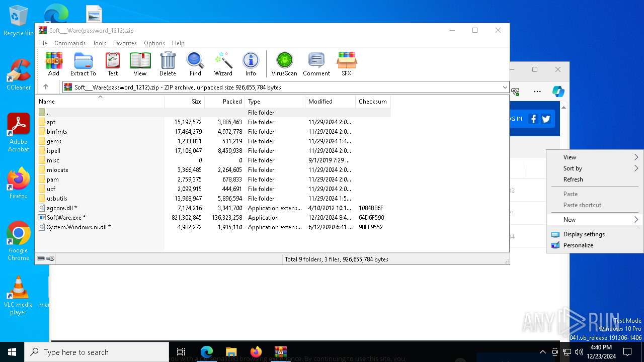644x362 pixels.
Task: Expand the archive path dropdown
Action: tap(505, 87)
